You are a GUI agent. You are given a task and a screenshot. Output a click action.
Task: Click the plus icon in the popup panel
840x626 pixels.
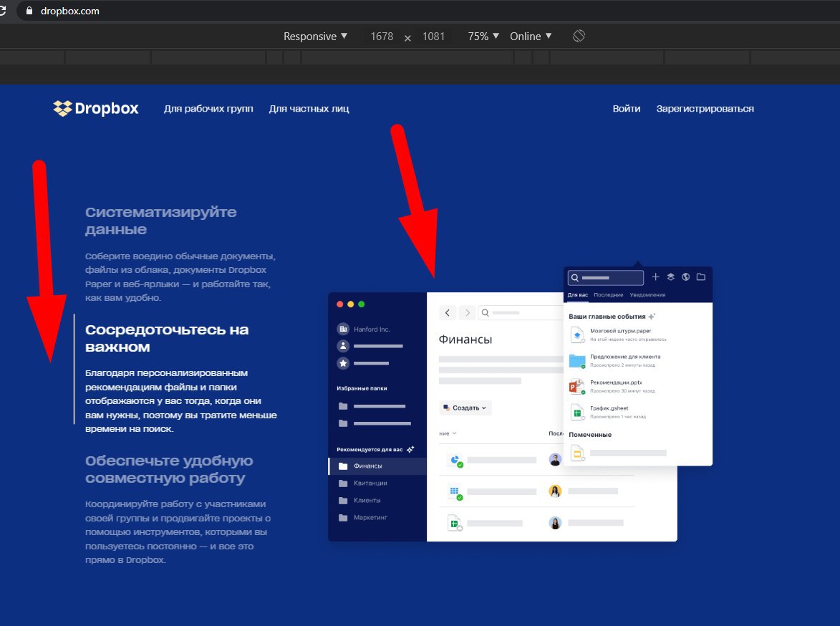655,276
